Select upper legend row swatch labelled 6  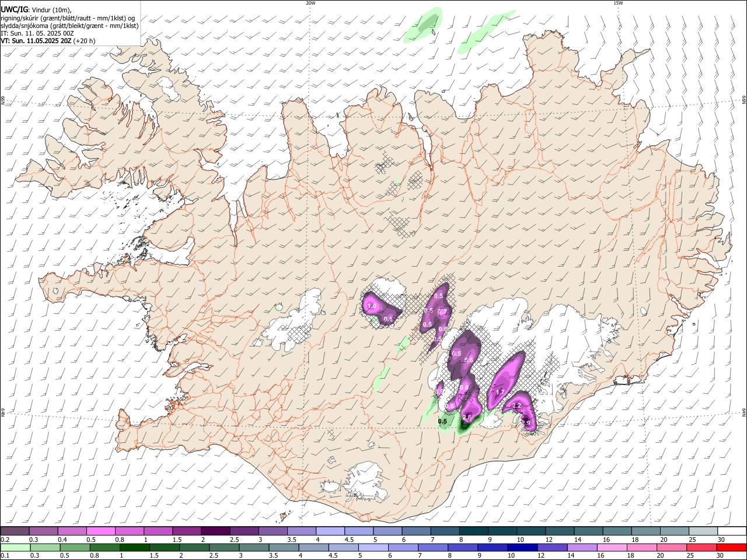click(416, 531)
